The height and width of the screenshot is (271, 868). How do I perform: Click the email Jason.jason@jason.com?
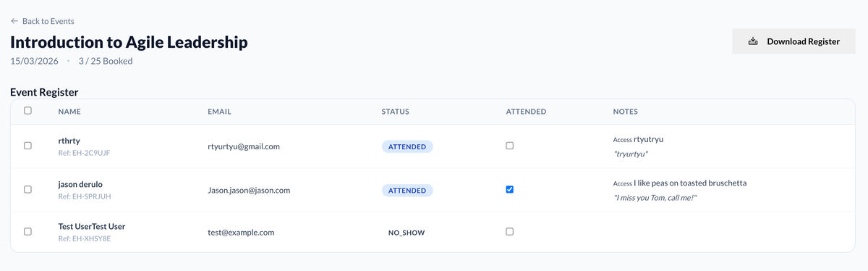tap(249, 191)
